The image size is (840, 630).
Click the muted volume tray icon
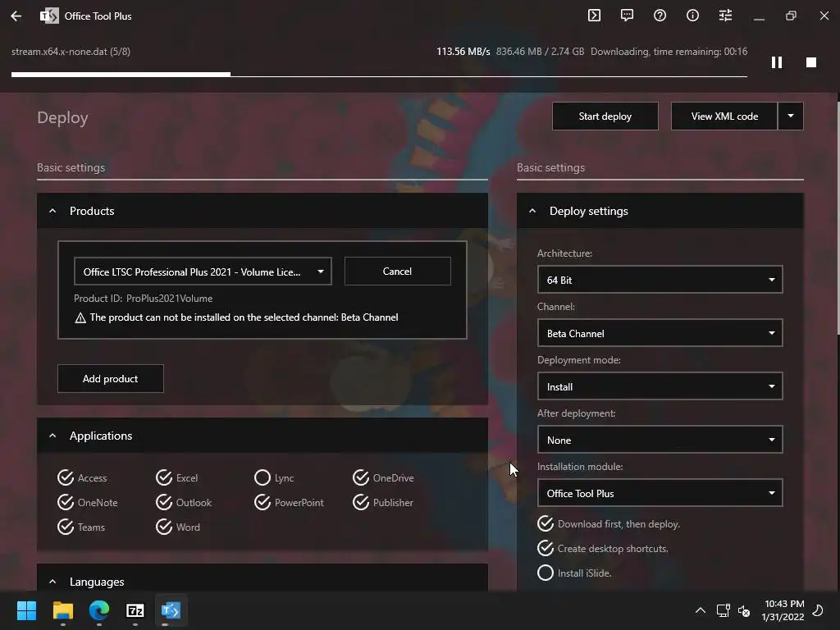pyautogui.click(x=744, y=610)
